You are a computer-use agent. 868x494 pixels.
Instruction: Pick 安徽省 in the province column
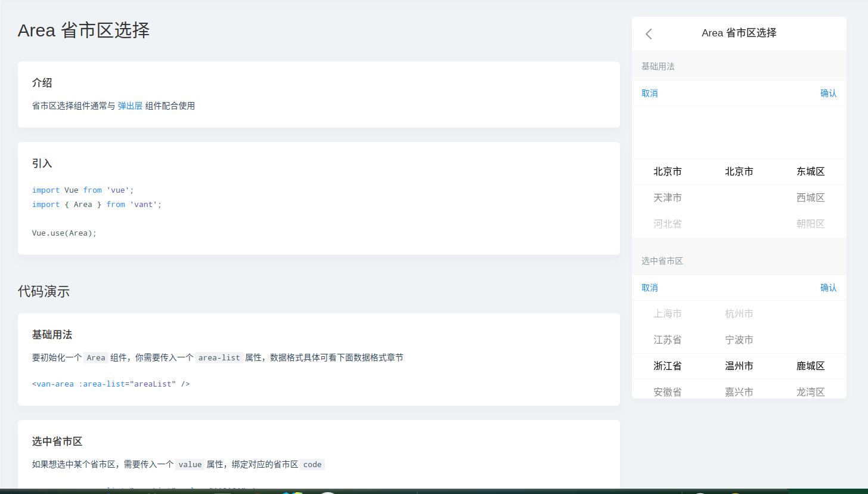[x=668, y=392]
